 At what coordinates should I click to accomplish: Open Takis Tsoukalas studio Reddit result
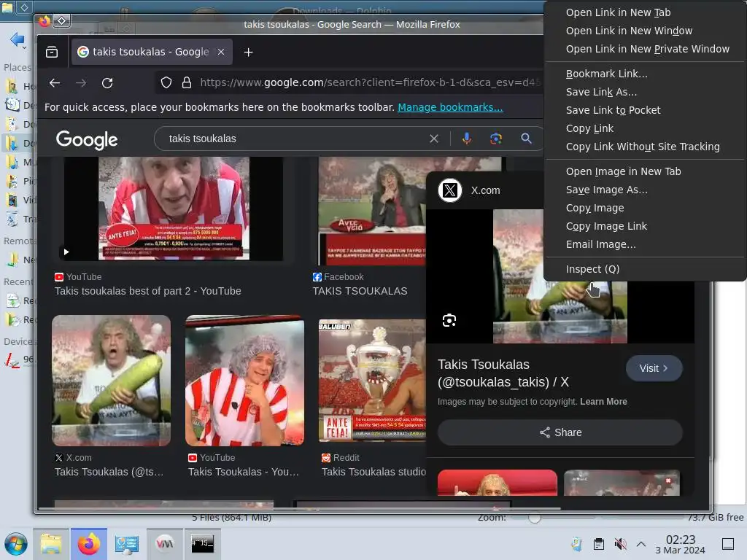click(x=373, y=472)
